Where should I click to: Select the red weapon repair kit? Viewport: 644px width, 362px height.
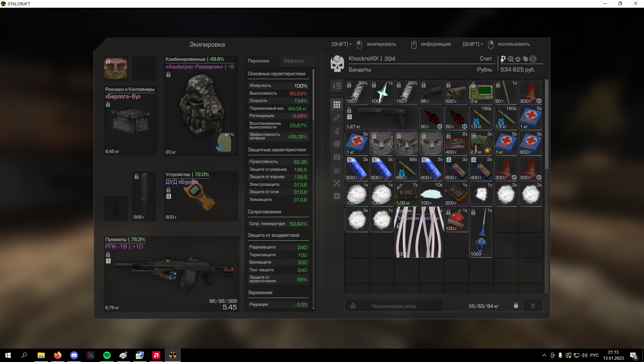(x=456, y=143)
